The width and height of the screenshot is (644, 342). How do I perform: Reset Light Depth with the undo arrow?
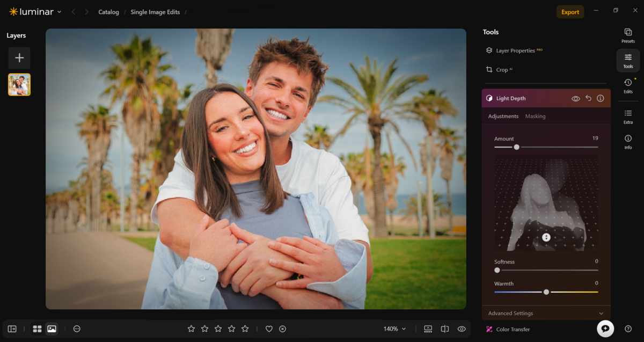(588, 98)
